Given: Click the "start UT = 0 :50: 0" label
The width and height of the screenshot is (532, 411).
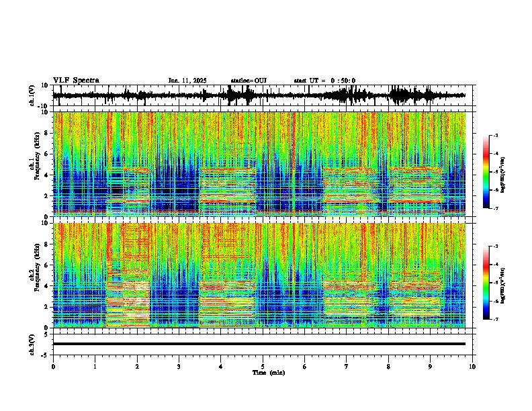Looking at the screenshot, I should click(324, 81).
